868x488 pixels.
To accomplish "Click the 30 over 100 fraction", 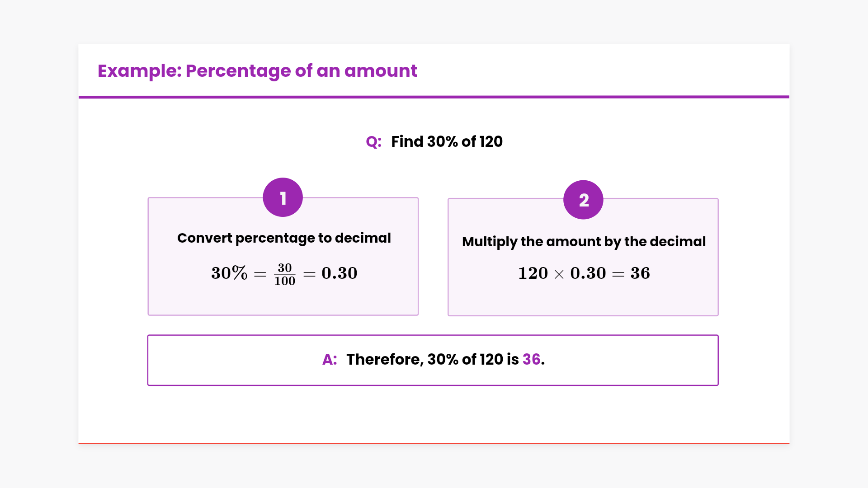I will [x=285, y=274].
